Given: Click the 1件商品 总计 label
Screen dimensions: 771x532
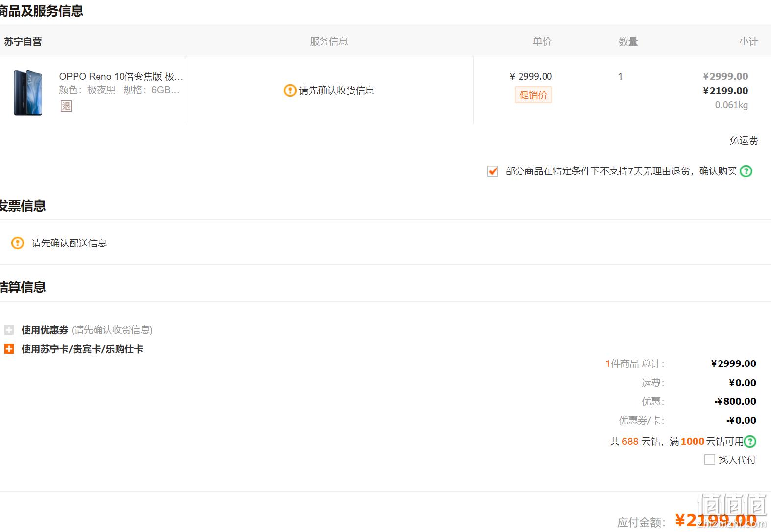Looking at the screenshot, I should 635,363.
